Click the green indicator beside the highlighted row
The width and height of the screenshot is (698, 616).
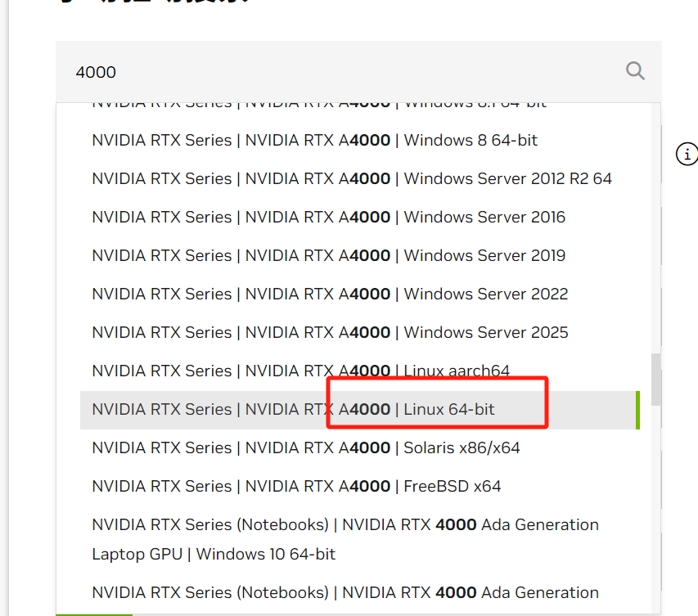point(638,409)
